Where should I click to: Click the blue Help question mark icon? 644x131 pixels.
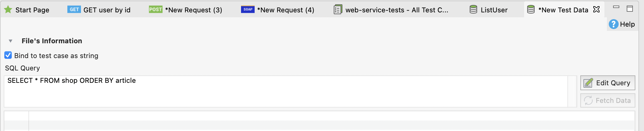(x=613, y=24)
